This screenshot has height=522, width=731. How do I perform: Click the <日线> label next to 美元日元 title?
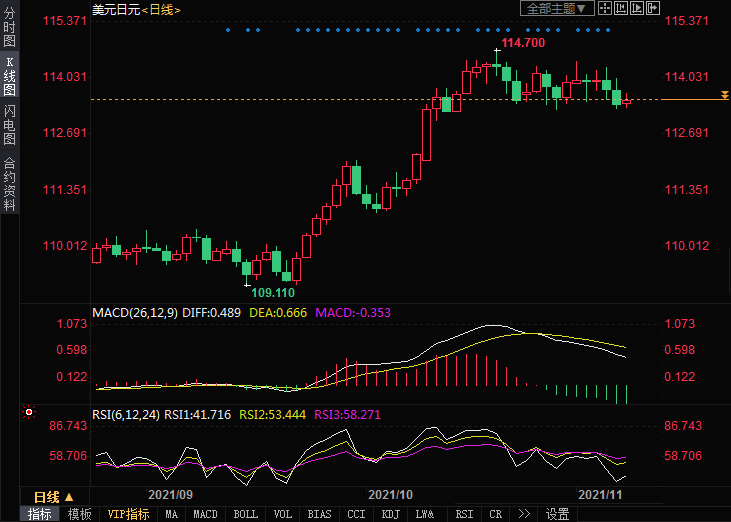[x=161, y=9]
